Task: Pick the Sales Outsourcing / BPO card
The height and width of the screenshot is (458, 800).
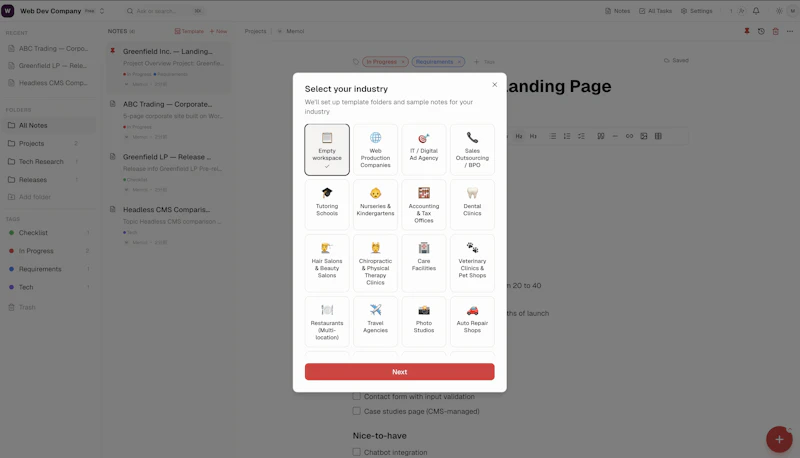Action: point(472,149)
